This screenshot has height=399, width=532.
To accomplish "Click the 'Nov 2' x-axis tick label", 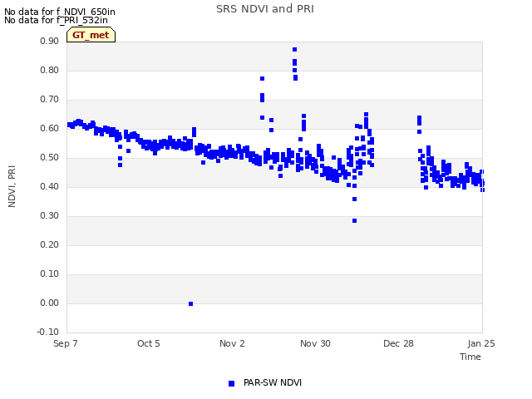I will click(x=232, y=343).
